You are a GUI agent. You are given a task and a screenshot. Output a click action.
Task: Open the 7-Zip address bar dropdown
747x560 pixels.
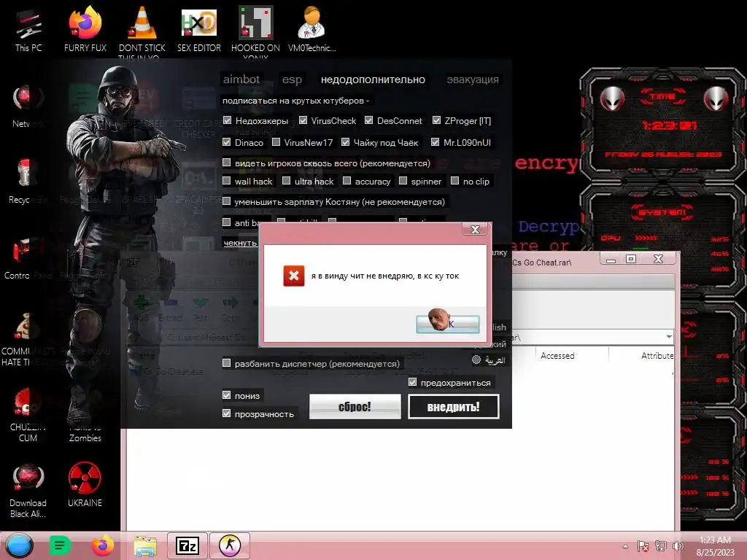670,337
